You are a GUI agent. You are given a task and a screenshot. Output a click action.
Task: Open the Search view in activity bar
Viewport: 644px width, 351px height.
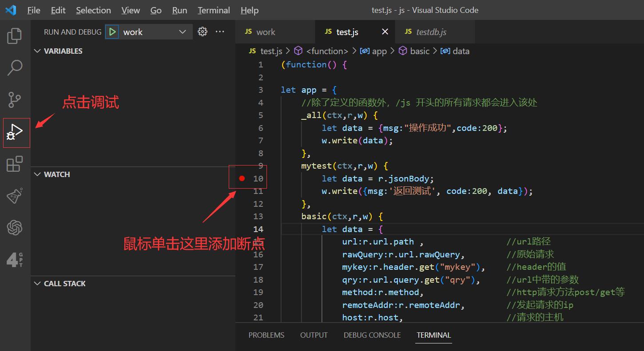(15, 67)
